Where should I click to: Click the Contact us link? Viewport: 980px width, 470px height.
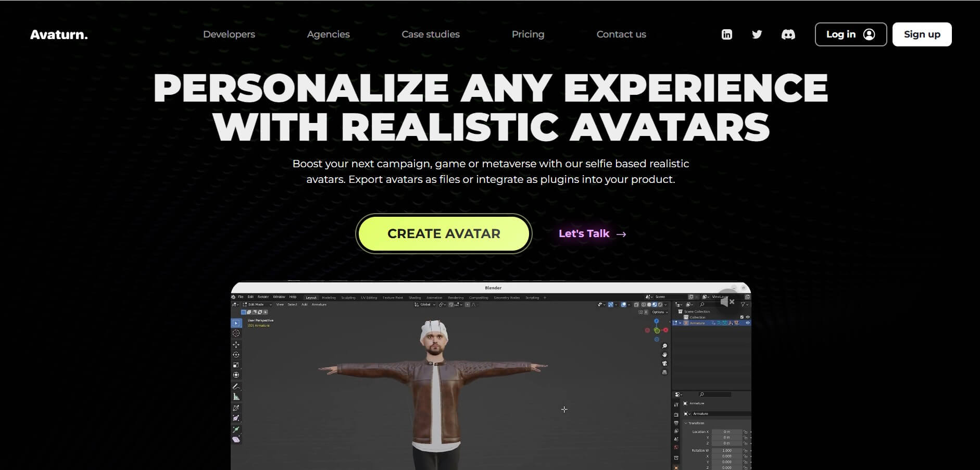pyautogui.click(x=621, y=34)
